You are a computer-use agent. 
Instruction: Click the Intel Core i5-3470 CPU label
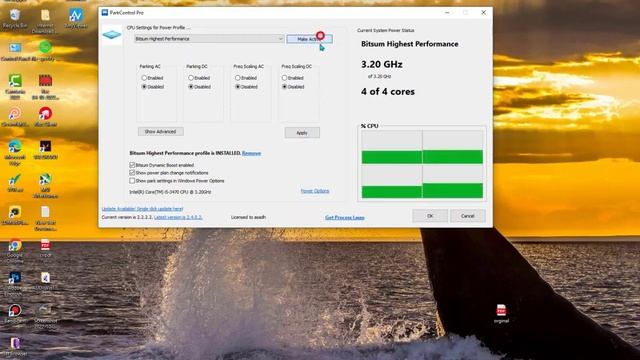pyautogui.click(x=170, y=191)
